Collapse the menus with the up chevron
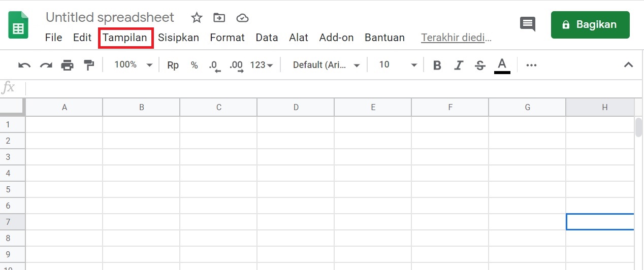Viewport: 644px width, 270px height. point(628,65)
